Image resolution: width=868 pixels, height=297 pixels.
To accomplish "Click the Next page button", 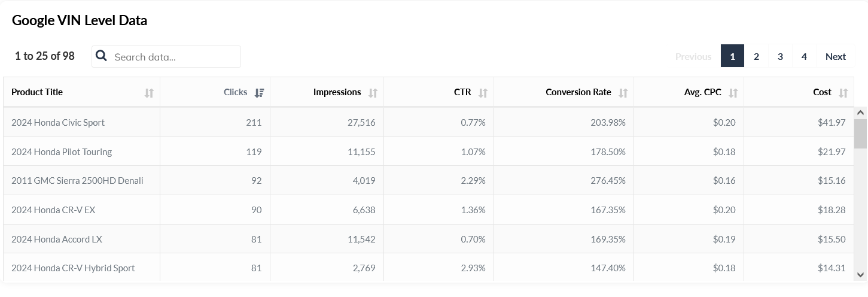I will pos(835,56).
